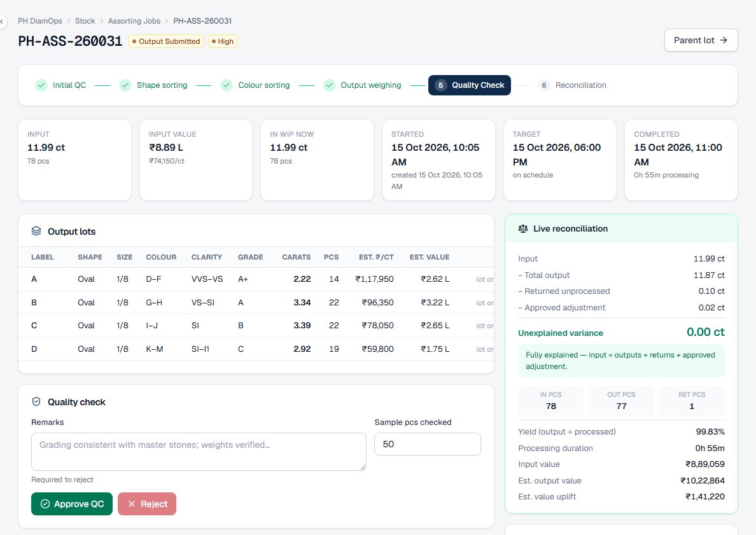Select output lot row B

tap(256, 303)
